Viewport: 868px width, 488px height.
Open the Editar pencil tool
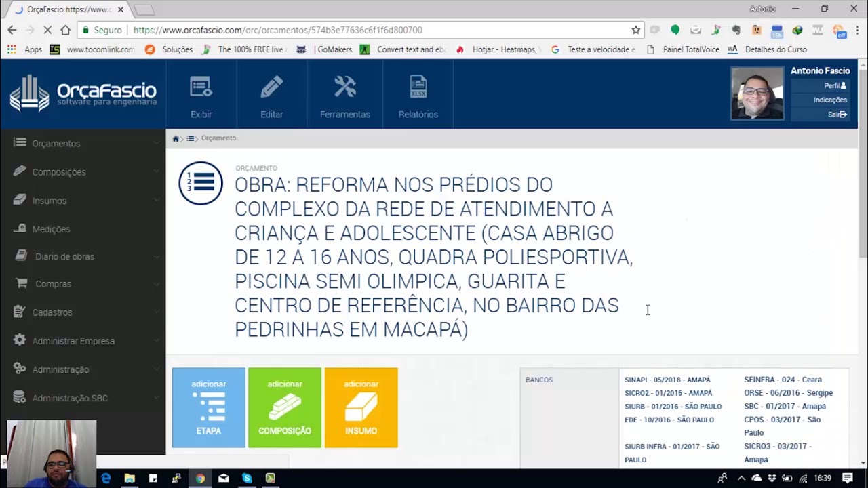point(271,96)
